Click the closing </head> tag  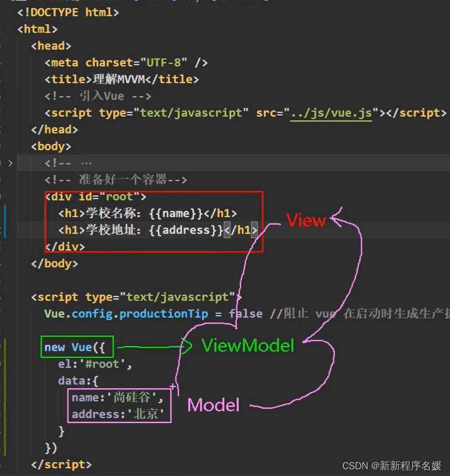coord(54,130)
